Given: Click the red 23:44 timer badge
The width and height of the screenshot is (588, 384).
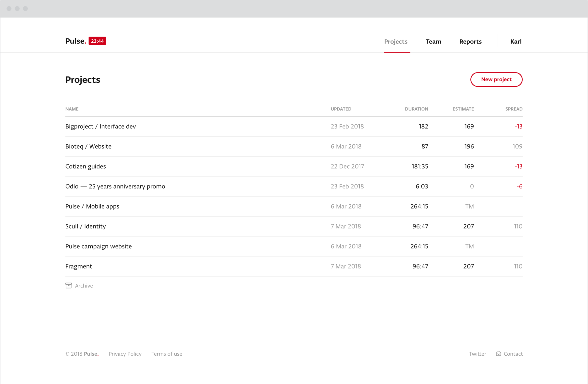Looking at the screenshot, I should [97, 41].
